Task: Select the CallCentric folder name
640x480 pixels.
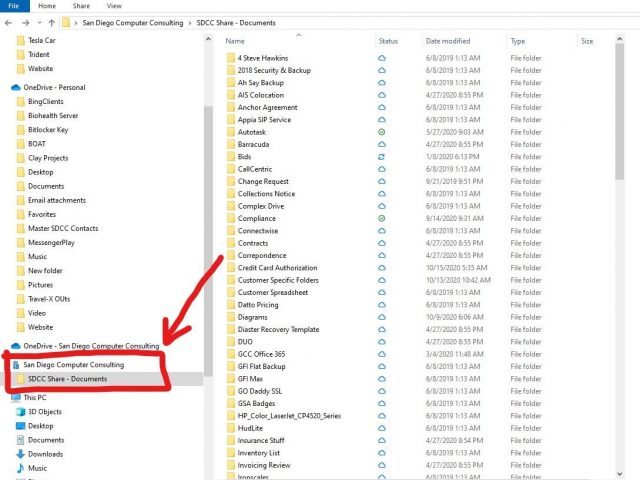Action: (x=255, y=169)
